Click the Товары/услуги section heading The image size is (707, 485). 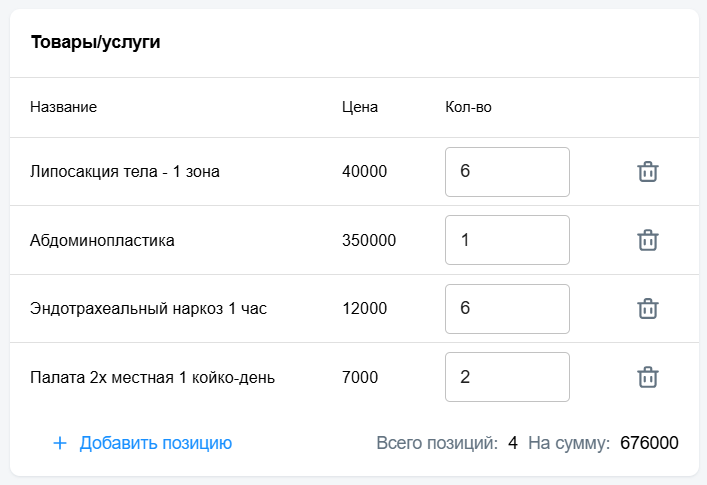[x=96, y=42]
